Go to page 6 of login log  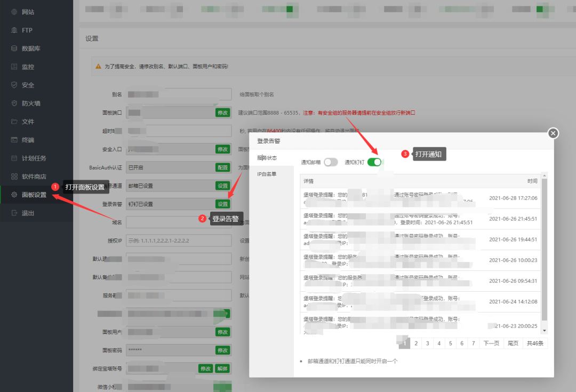tap(462, 343)
